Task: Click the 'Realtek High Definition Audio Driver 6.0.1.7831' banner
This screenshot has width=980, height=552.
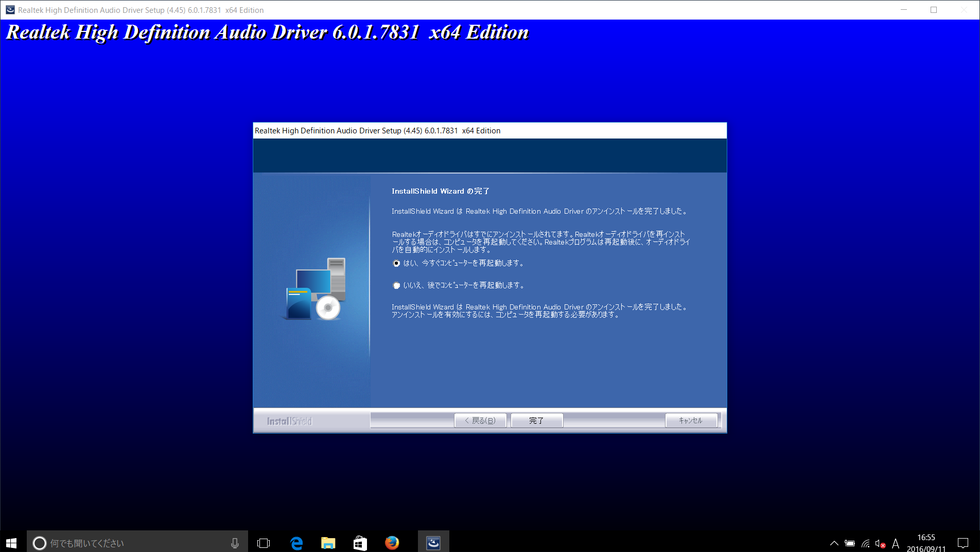Action: [267, 32]
